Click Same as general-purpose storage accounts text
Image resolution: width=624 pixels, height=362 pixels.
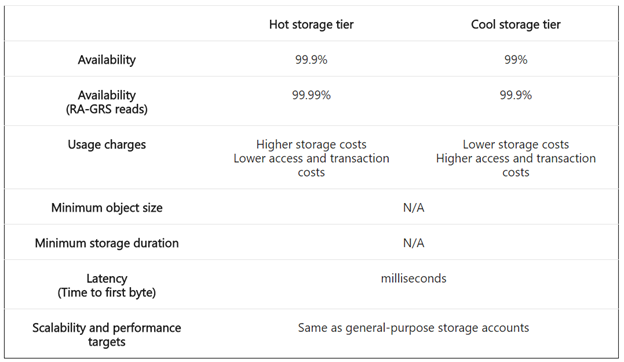413,328
